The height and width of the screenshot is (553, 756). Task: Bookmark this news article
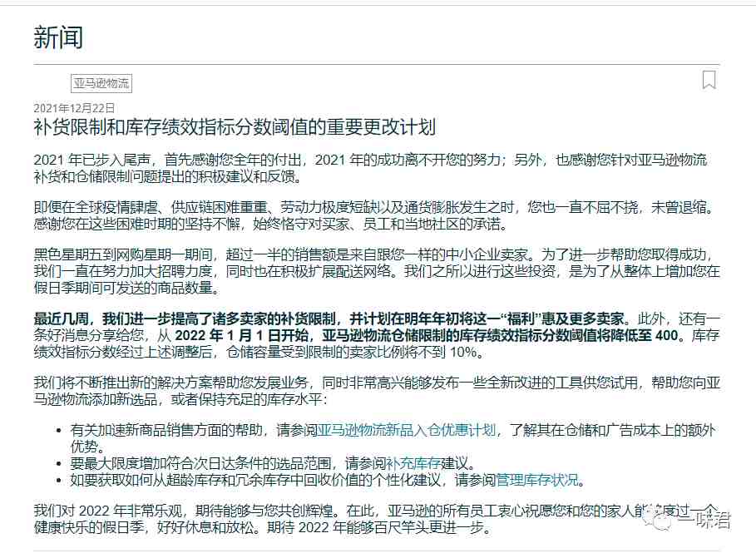pos(709,80)
